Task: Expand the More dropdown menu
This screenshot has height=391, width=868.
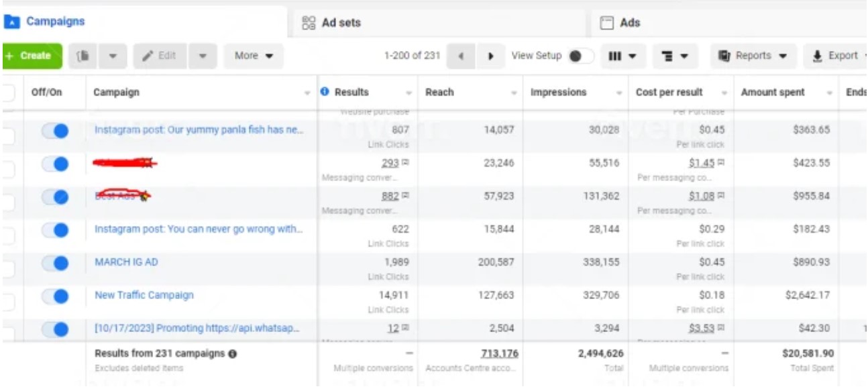Action: click(254, 56)
